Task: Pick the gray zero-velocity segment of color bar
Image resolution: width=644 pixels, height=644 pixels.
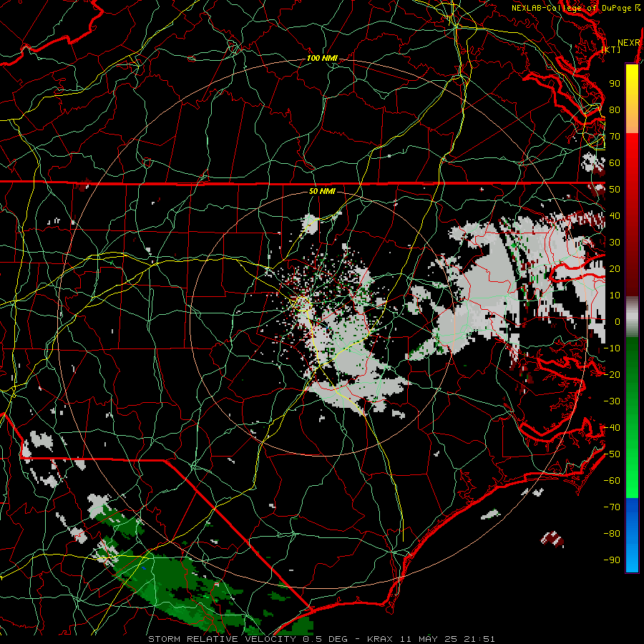Action: pos(632,317)
